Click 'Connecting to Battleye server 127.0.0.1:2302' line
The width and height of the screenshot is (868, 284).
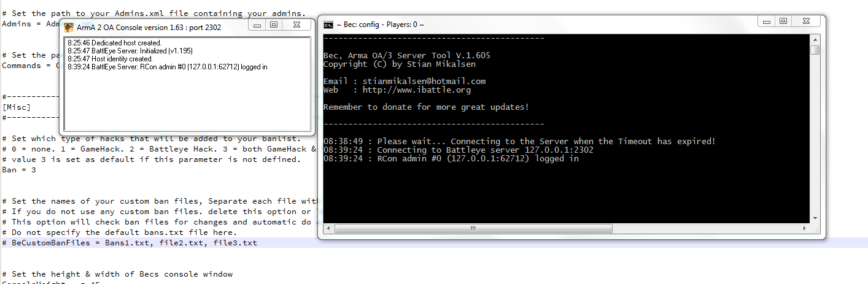tap(459, 150)
